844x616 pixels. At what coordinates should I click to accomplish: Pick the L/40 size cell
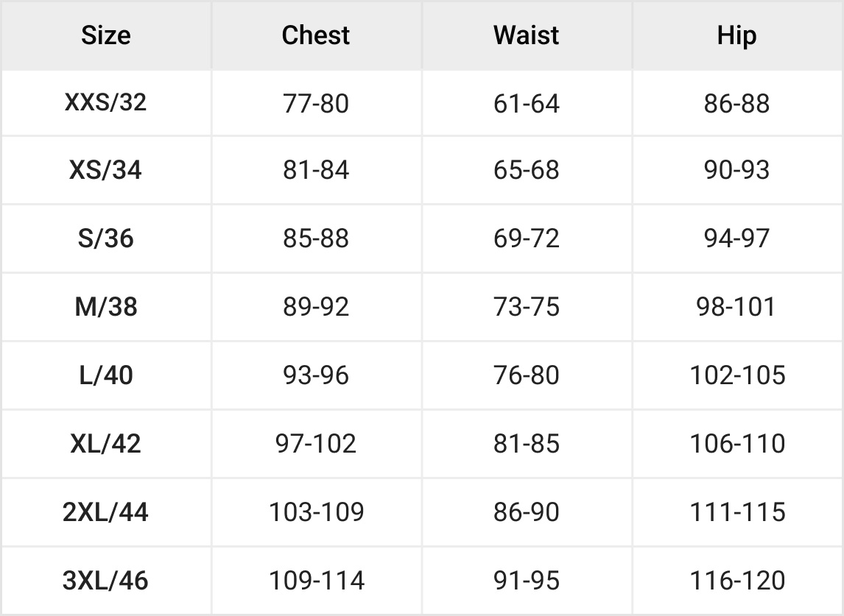[x=106, y=375]
